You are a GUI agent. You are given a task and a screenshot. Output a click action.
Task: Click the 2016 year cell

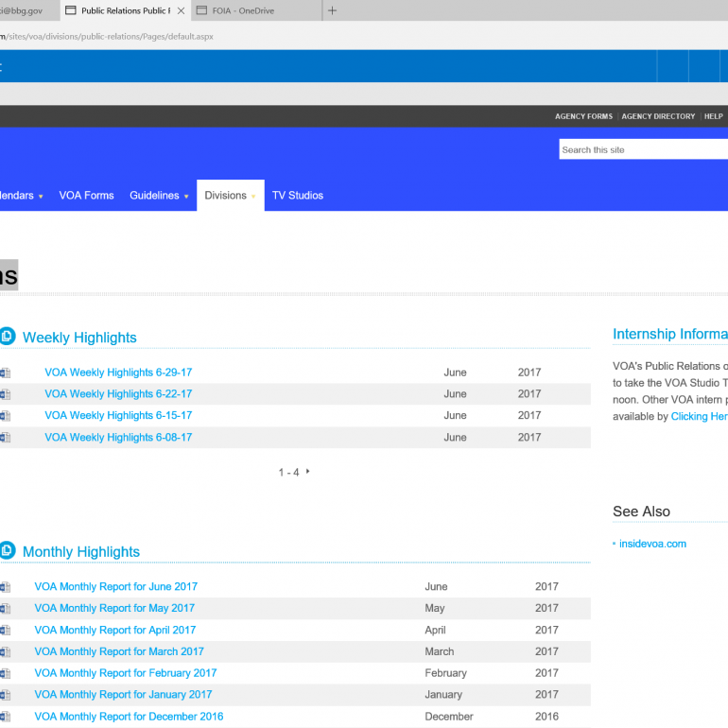click(x=546, y=716)
